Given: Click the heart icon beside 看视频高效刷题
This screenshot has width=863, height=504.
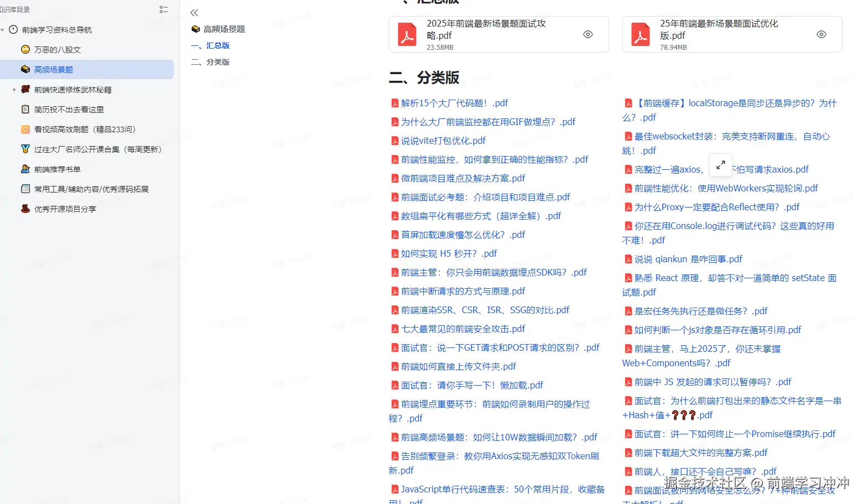Looking at the screenshot, I should (x=25, y=129).
